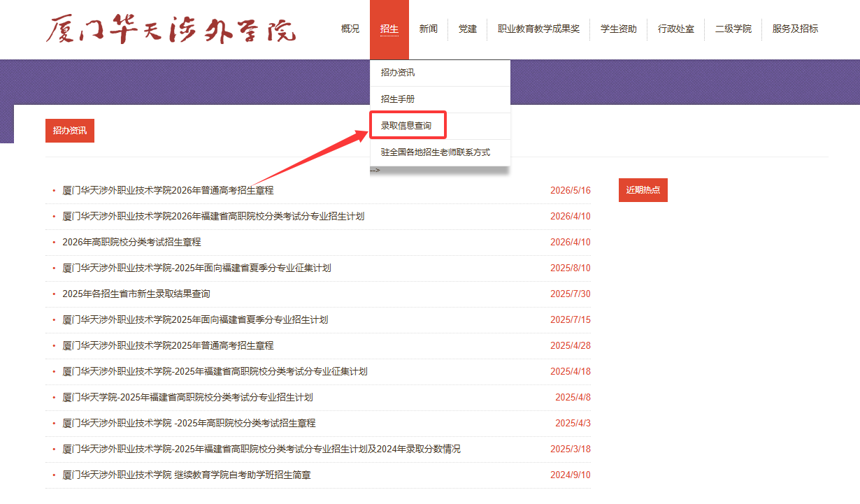Open 2026年高职院校分类考试招生章程 link
This screenshot has width=860, height=504.
click(x=131, y=242)
